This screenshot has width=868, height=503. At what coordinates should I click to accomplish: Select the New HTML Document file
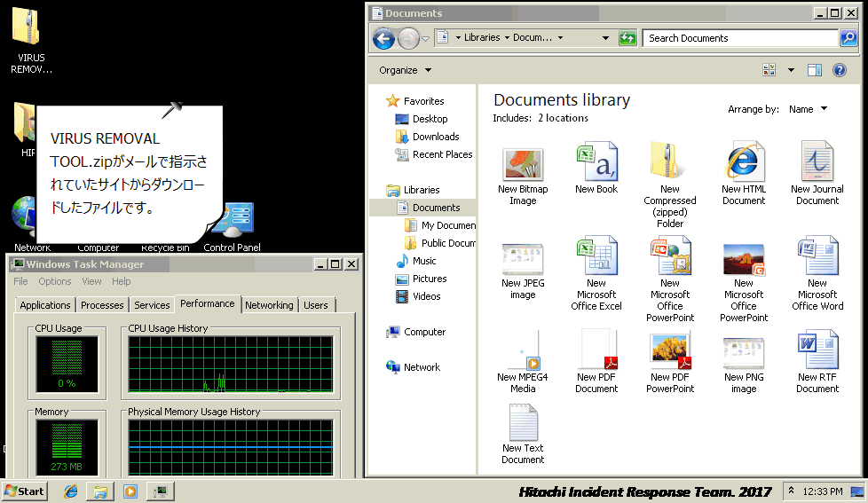[x=744, y=173]
